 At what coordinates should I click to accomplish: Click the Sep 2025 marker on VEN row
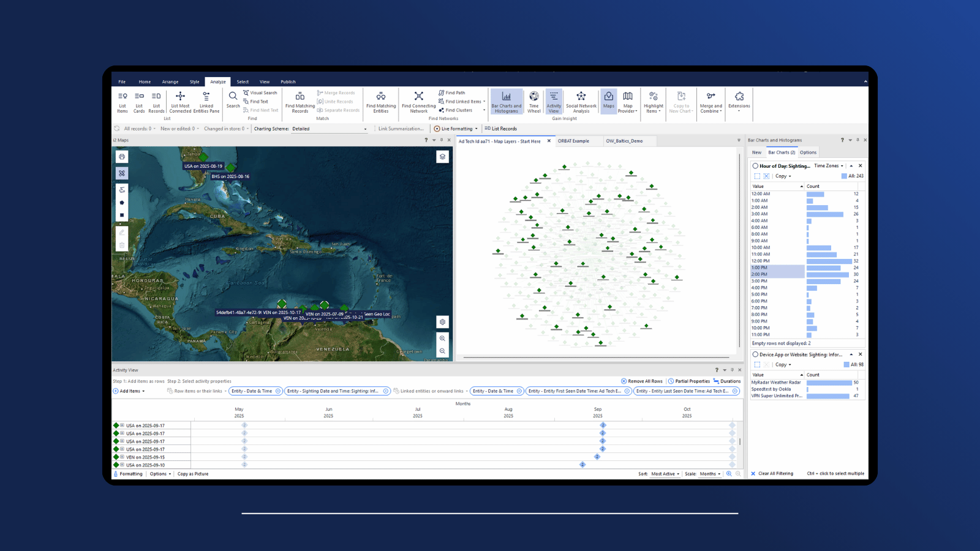pyautogui.click(x=597, y=457)
